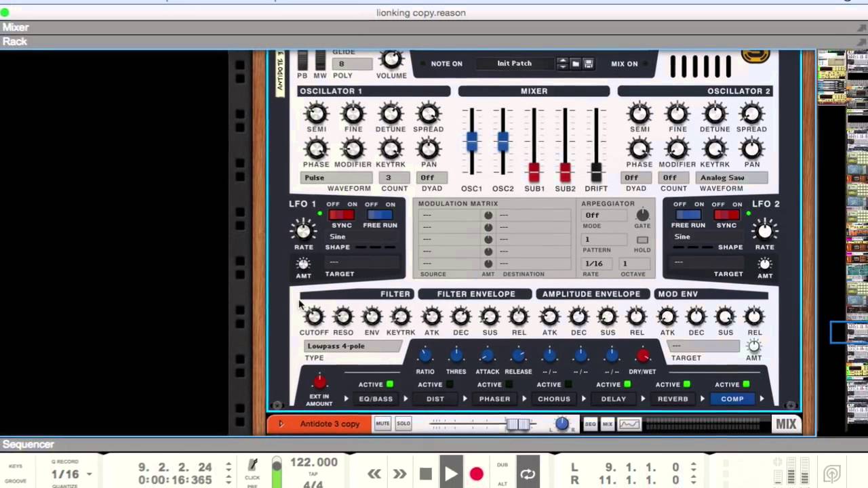
Task: Toggle the ACTIVE LED above COMP
Action: click(x=747, y=384)
